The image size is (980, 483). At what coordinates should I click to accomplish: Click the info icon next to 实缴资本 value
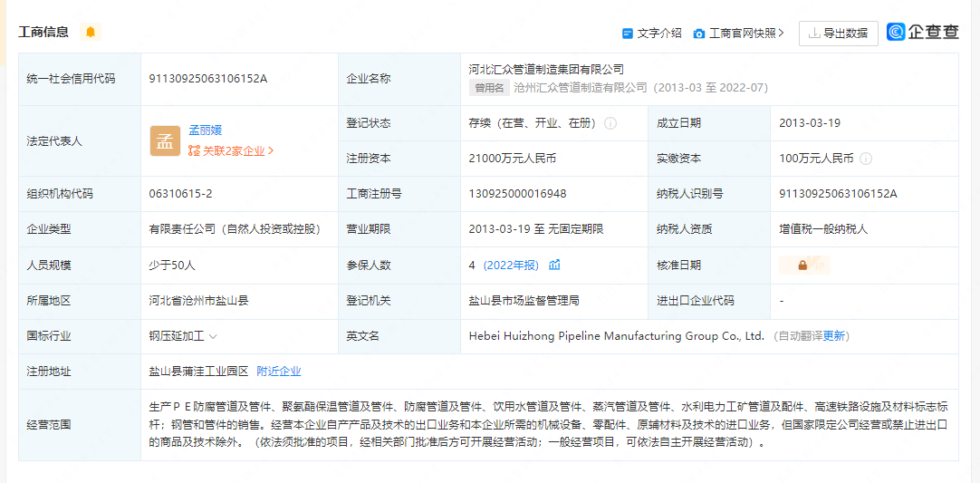pos(866,159)
